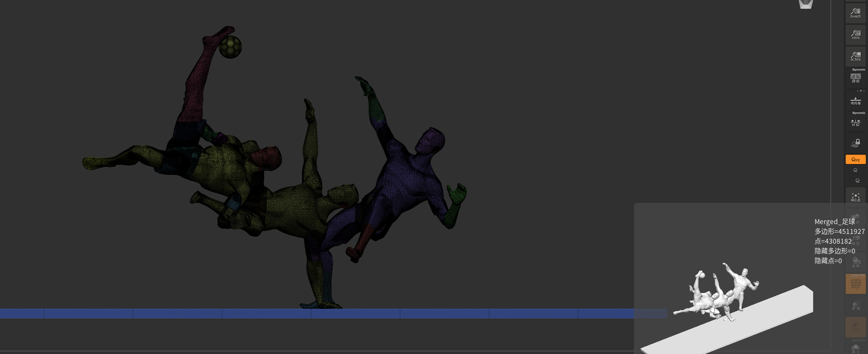Toggle Transparency (透明) button
Viewport: 868px width, 354px height.
[855, 305]
